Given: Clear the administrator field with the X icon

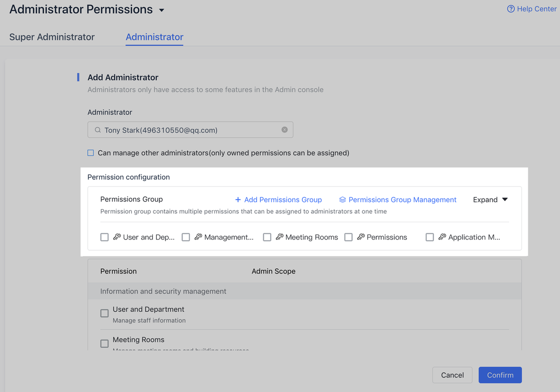Looking at the screenshot, I should 285,130.
